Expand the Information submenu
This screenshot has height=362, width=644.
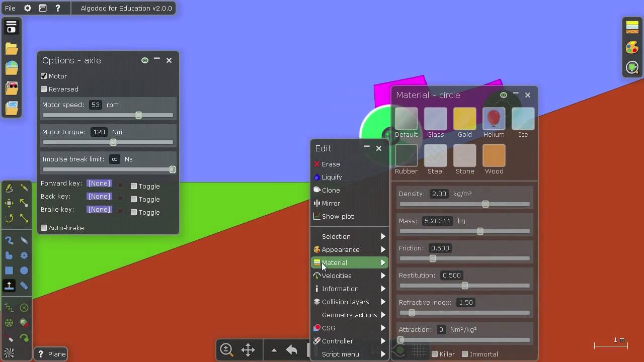(350, 289)
